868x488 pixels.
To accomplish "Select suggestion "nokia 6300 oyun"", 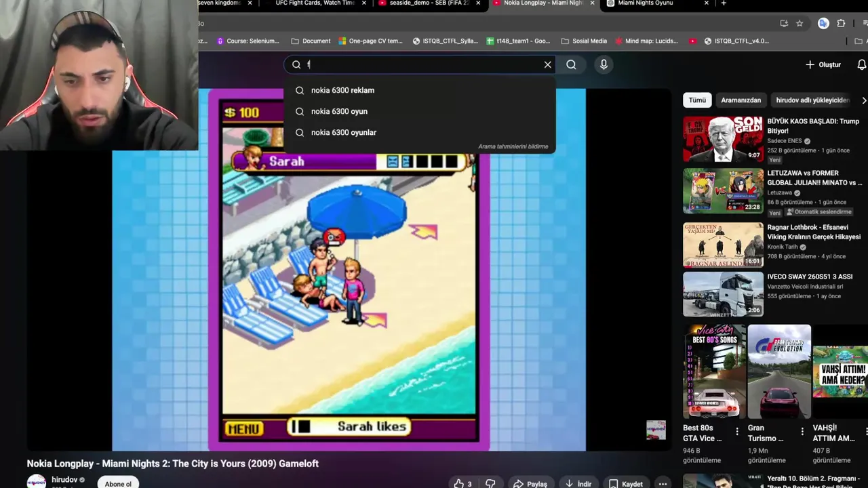I will (420, 111).
